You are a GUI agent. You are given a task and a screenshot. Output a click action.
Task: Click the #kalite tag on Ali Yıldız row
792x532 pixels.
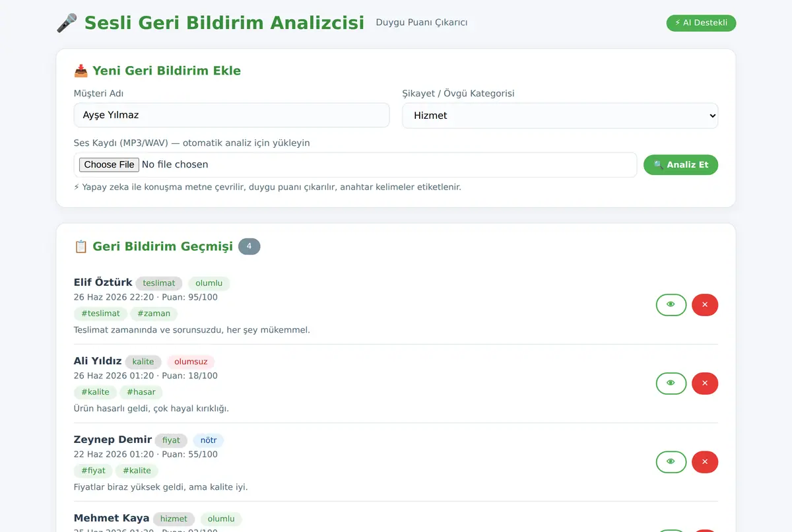(95, 392)
